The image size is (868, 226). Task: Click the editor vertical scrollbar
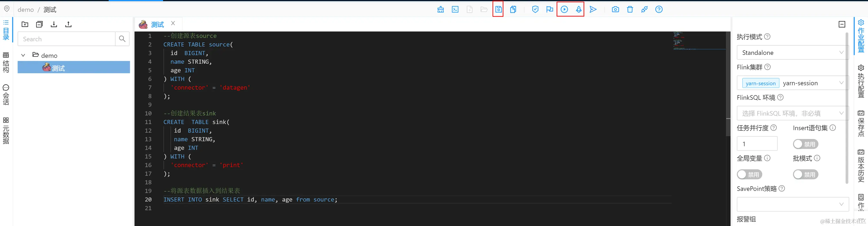pyautogui.click(x=728, y=84)
